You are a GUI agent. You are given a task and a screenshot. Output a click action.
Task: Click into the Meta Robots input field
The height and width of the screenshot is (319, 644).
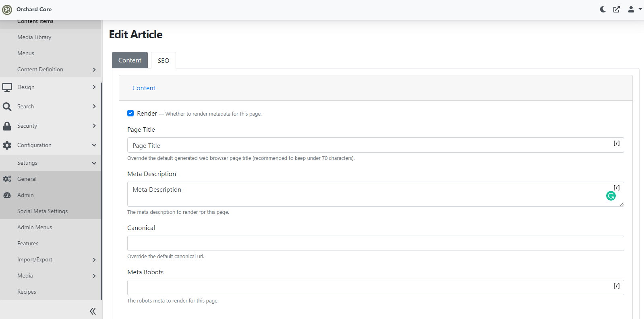pyautogui.click(x=376, y=288)
